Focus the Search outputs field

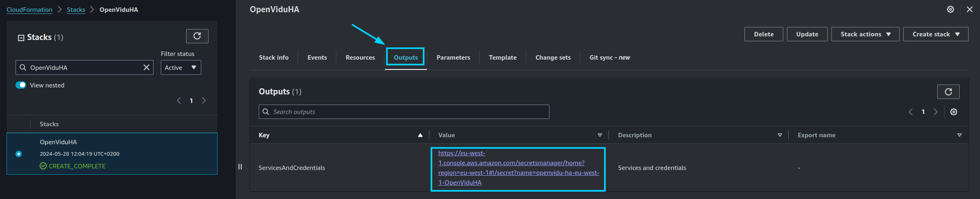tap(404, 112)
